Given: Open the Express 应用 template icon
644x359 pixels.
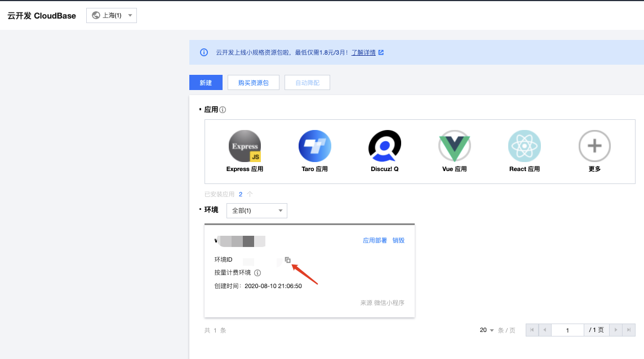Looking at the screenshot, I should coord(245,146).
